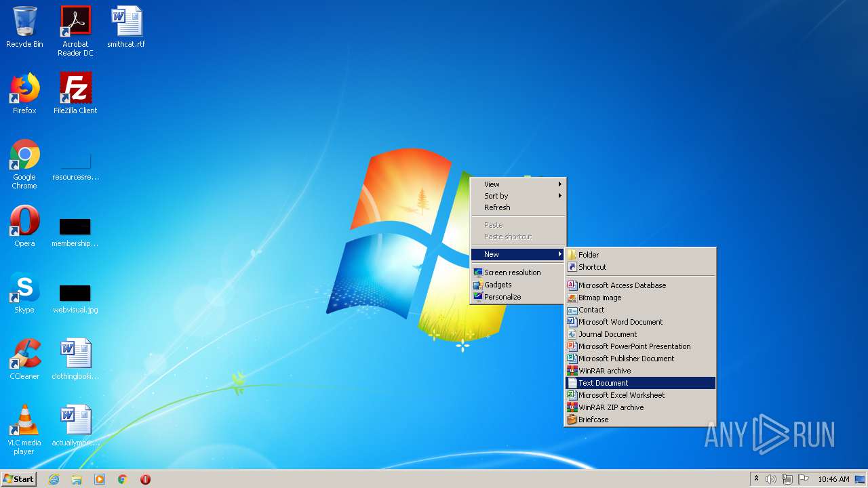Select the smithcat.rtf file icon
Screen dimensions: 868x488
126,28
